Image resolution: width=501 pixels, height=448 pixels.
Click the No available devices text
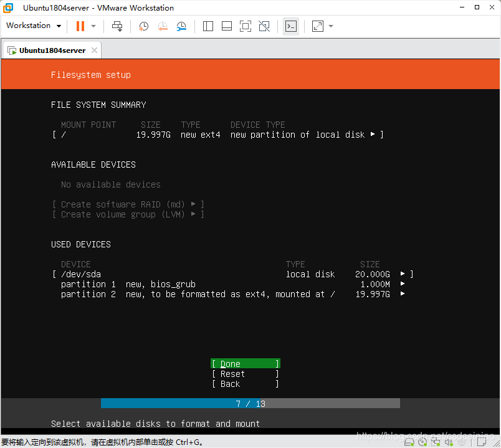[x=111, y=184]
